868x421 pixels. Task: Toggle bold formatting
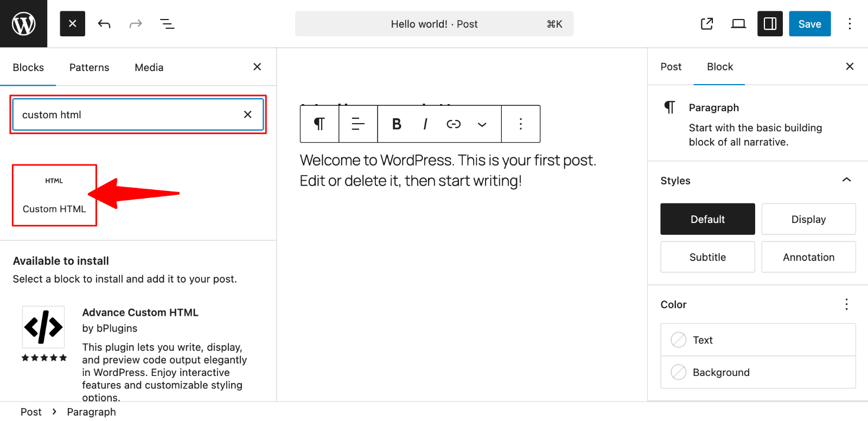397,124
